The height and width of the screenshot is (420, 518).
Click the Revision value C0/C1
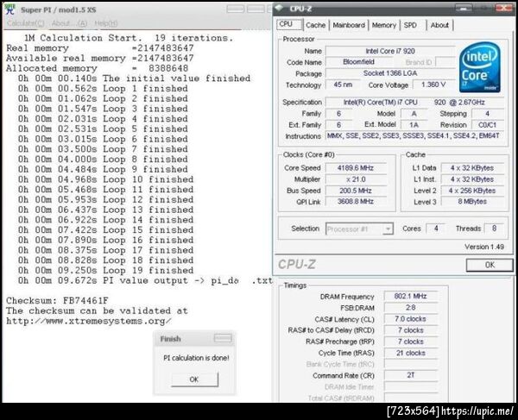pyautogui.click(x=487, y=125)
